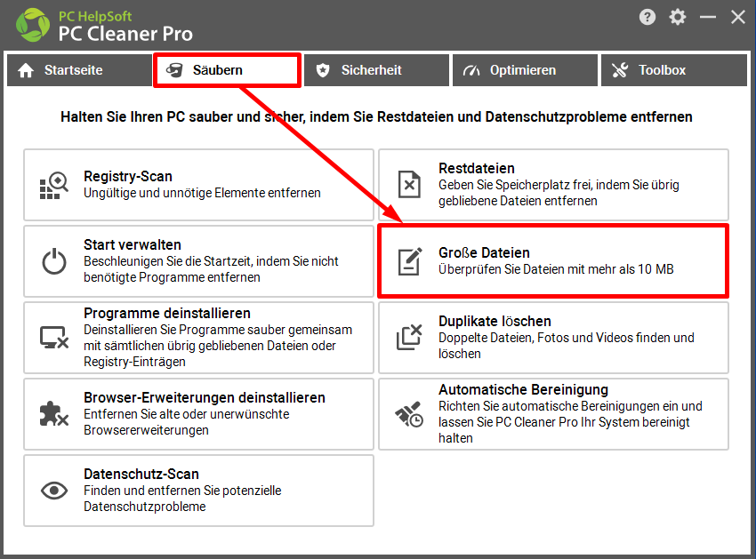Open the help question mark icon
The width and height of the screenshot is (756, 559).
point(647,18)
